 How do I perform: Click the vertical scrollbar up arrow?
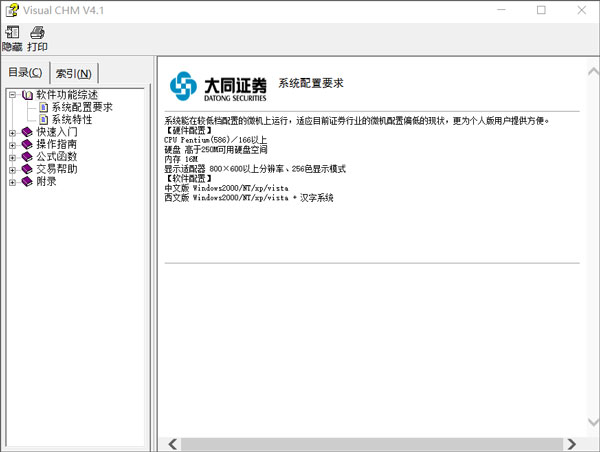click(x=593, y=72)
